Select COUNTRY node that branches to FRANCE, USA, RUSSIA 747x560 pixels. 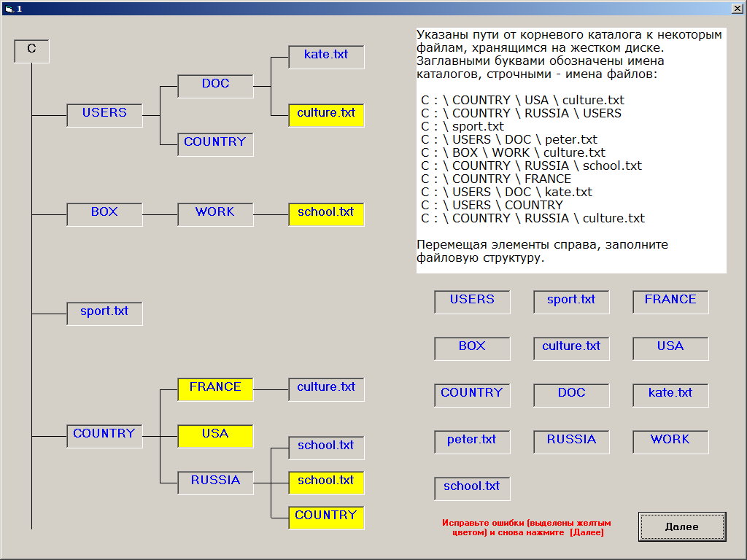(x=104, y=436)
